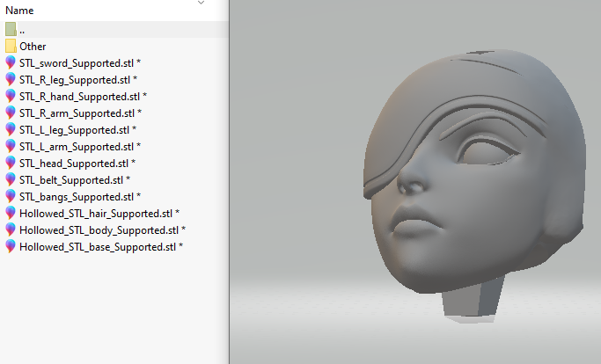Sort the list by the Name column header

tap(19, 11)
